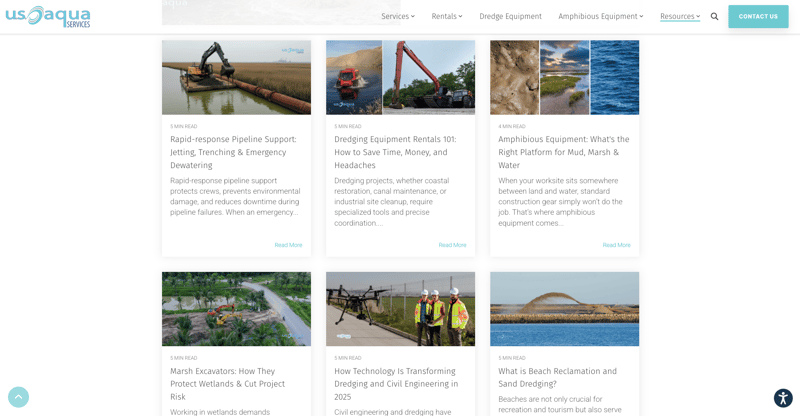Click the beach sand dredging thumbnail

click(564, 309)
